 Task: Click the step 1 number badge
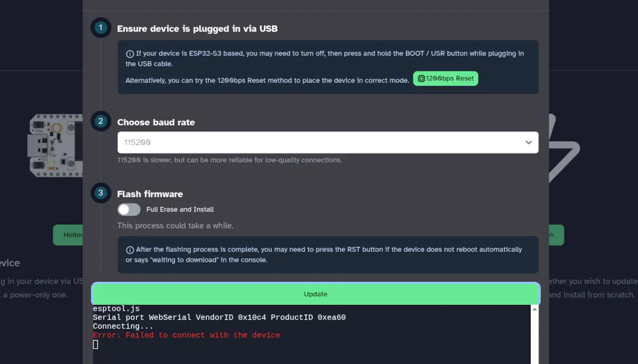[x=101, y=28]
